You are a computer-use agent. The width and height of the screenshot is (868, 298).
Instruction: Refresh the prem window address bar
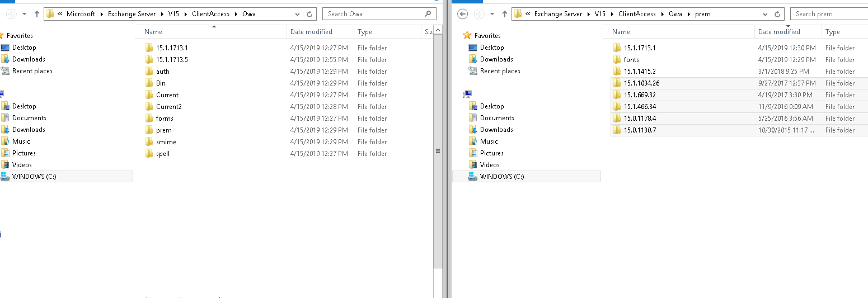pyautogui.click(x=777, y=14)
